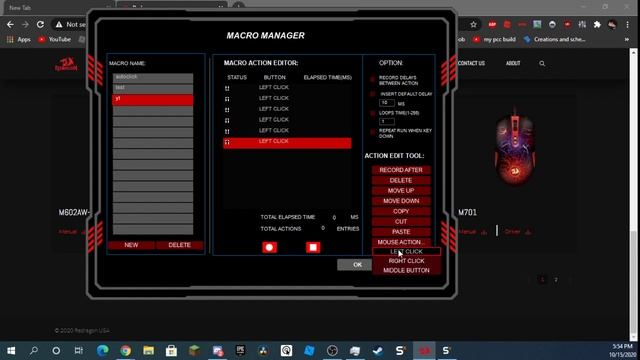Open Microsoft Edge from the taskbar
The height and width of the screenshot is (360, 640).
click(x=103, y=351)
